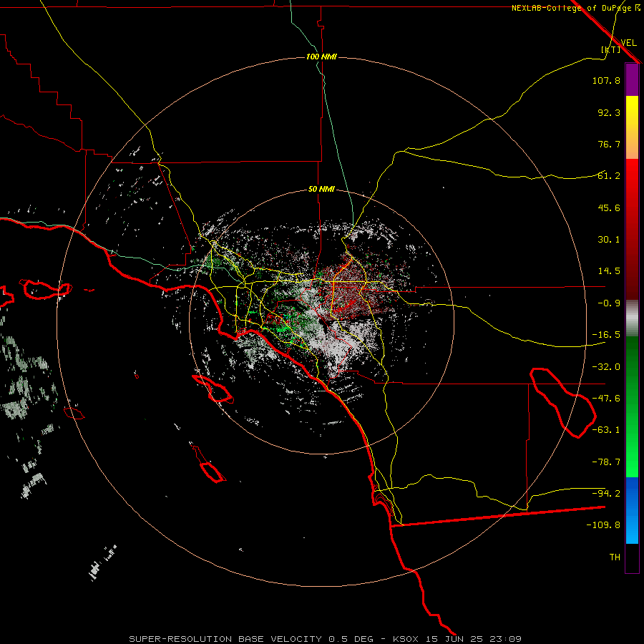The height and width of the screenshot is (644, 644).
Task: Click the VEL legend heading
Action: pyautogui.click(x=628, y=43)
